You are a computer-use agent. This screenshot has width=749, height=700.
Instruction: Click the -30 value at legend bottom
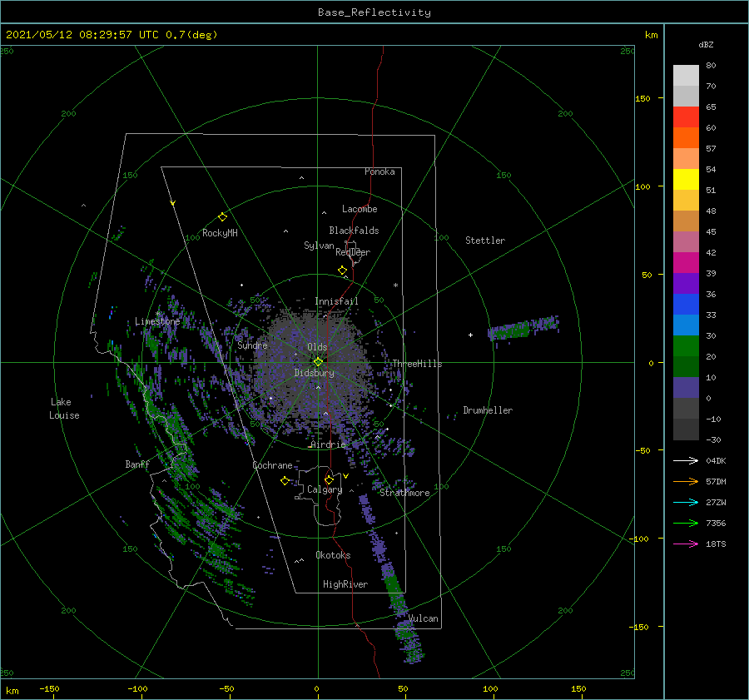(714, 440)
